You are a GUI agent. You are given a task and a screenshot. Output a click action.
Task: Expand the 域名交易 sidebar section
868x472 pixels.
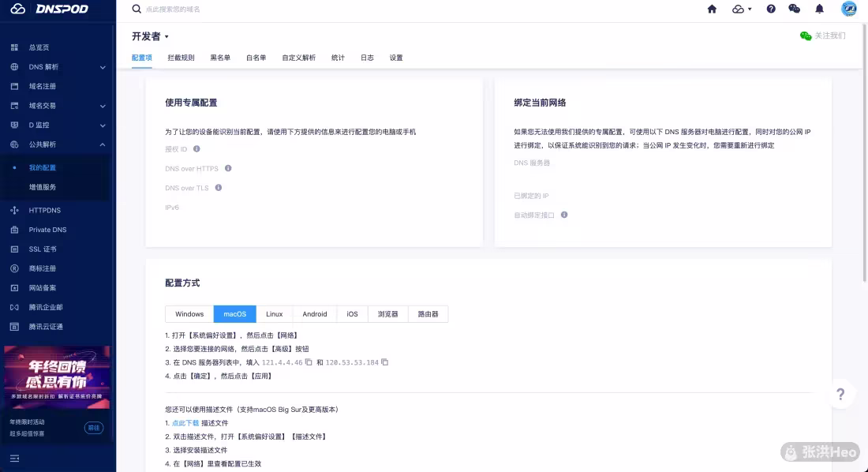pyautogui.click(x=103, y=106)
